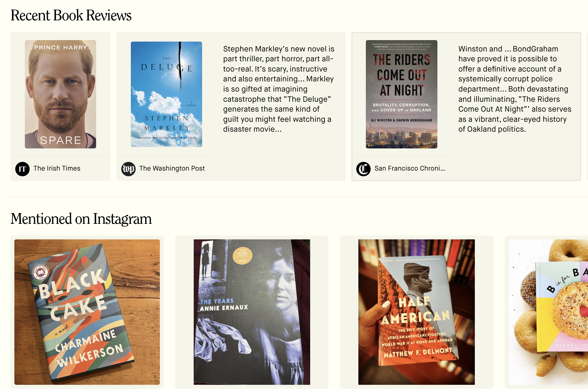Click San Francisco Chronicle source name

[410, 168]
